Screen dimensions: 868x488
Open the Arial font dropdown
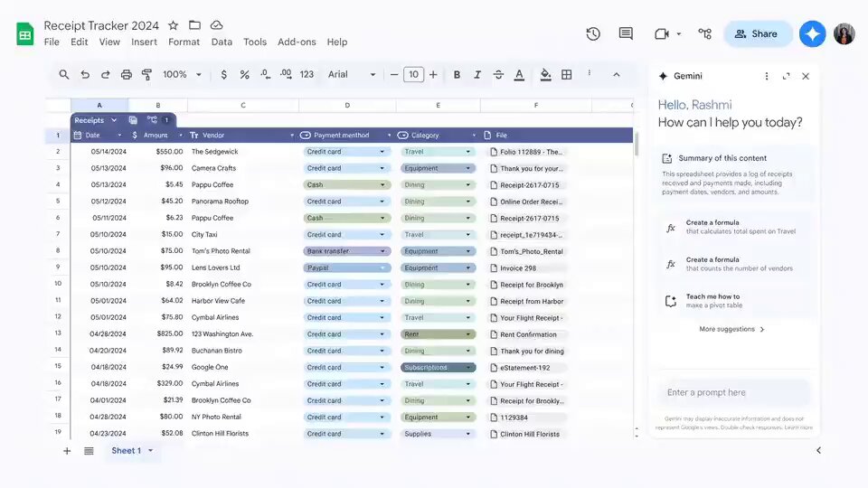352,75
